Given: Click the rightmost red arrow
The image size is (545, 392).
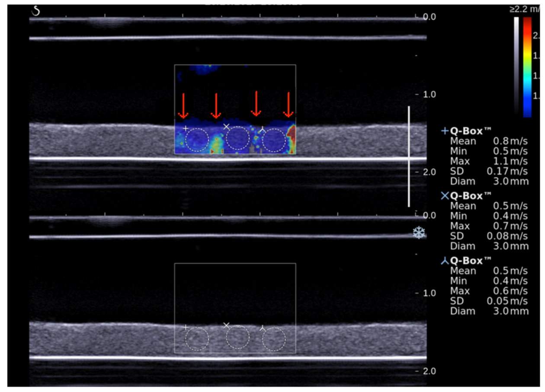Looking at the screenshot, I should click(x=288, y=105).
